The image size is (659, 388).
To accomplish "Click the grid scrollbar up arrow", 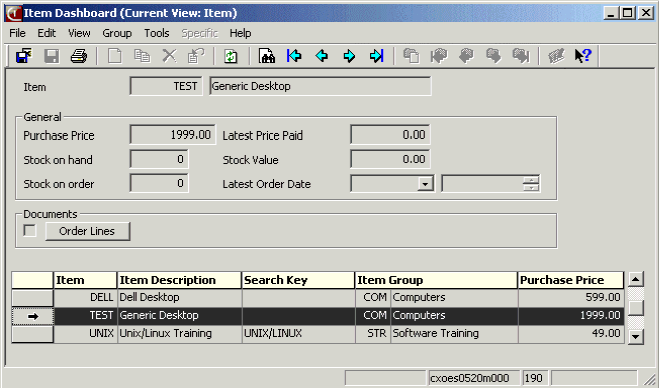I will coord(635,279).
